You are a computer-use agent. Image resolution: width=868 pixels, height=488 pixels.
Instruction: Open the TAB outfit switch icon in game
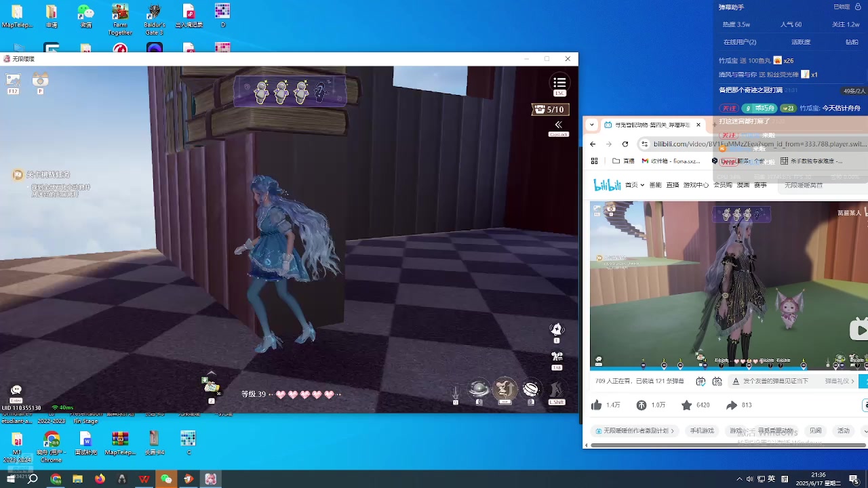click(557, 357)
